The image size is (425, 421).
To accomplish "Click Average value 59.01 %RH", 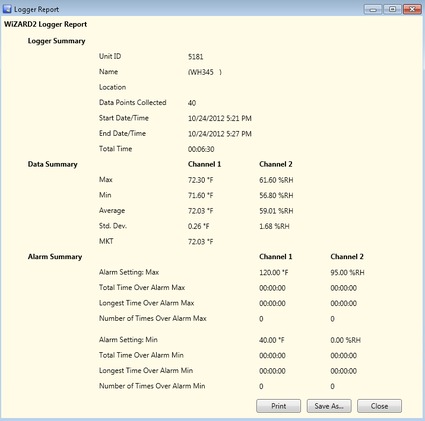I will [276, 211].
